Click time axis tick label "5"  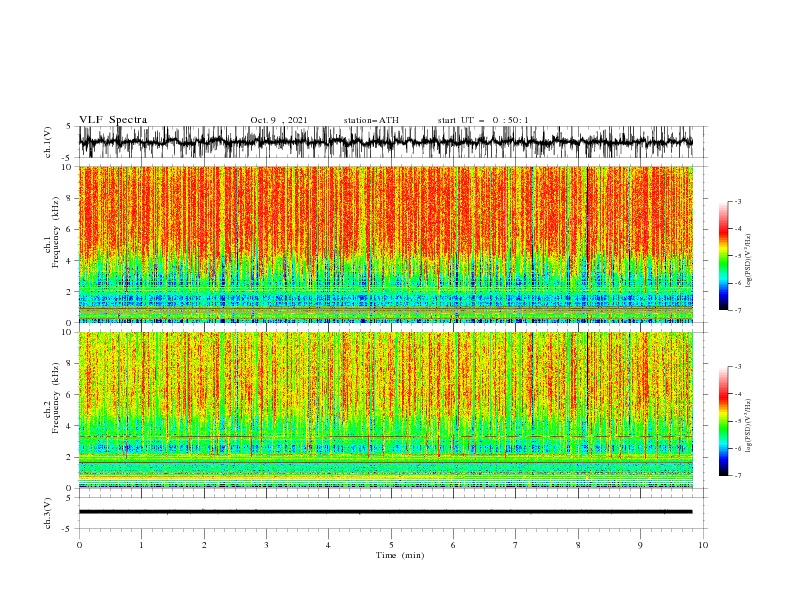391,545
